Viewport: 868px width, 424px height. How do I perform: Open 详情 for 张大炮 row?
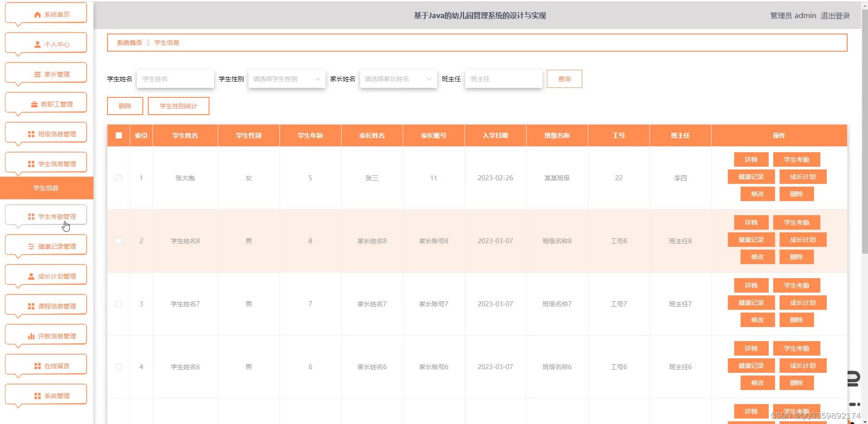751,159
